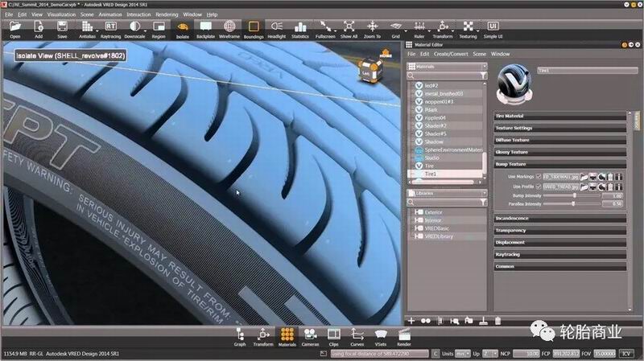Screen dimensions: 644x361
Task: Click the Raytracing toolbar icon
Action: pos(111,27)
